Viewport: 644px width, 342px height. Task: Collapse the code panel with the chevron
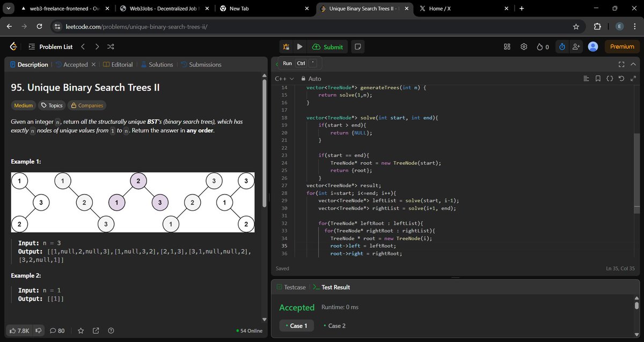633,64
